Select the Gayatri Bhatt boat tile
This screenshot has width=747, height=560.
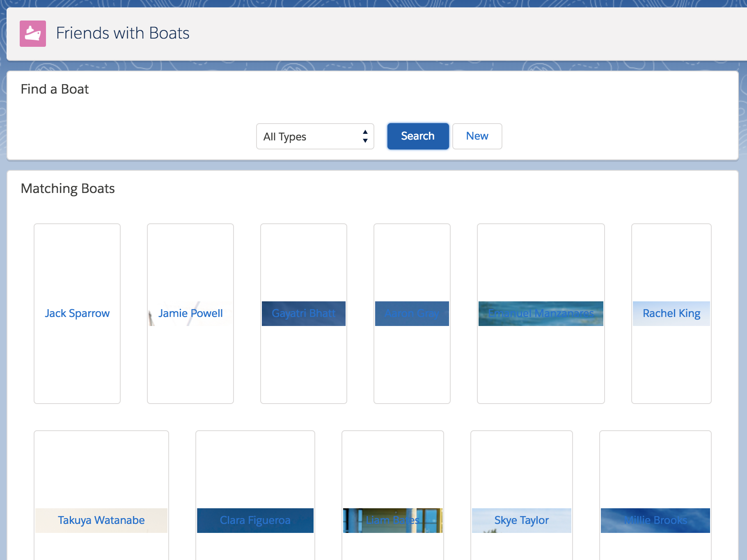pos(304,314)
